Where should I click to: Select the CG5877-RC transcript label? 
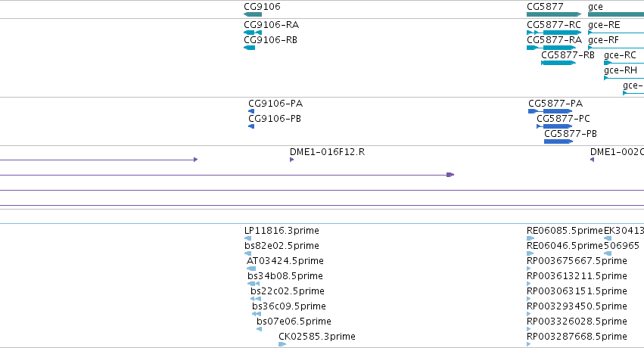pyautogui.click(x=554, y=25)
